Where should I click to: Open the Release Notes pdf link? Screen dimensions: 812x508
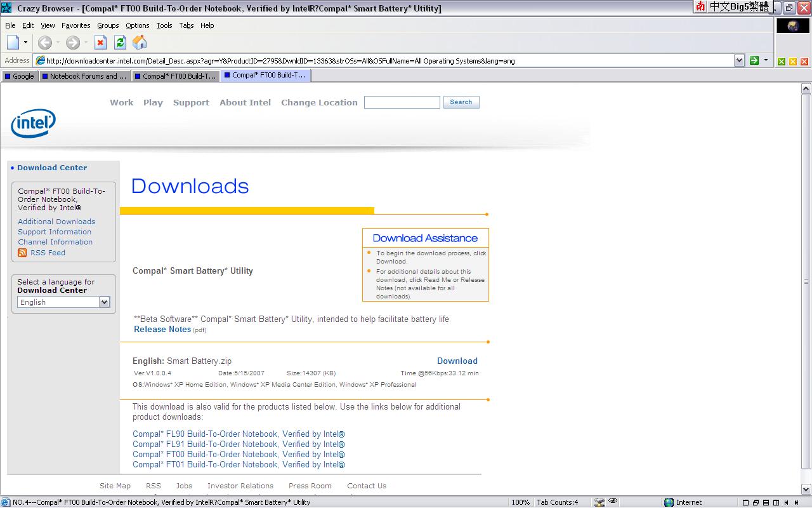[162, 329]
